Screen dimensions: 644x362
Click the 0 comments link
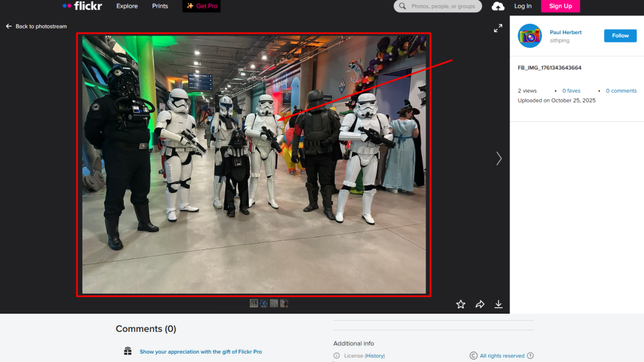(x=621, y=91)
